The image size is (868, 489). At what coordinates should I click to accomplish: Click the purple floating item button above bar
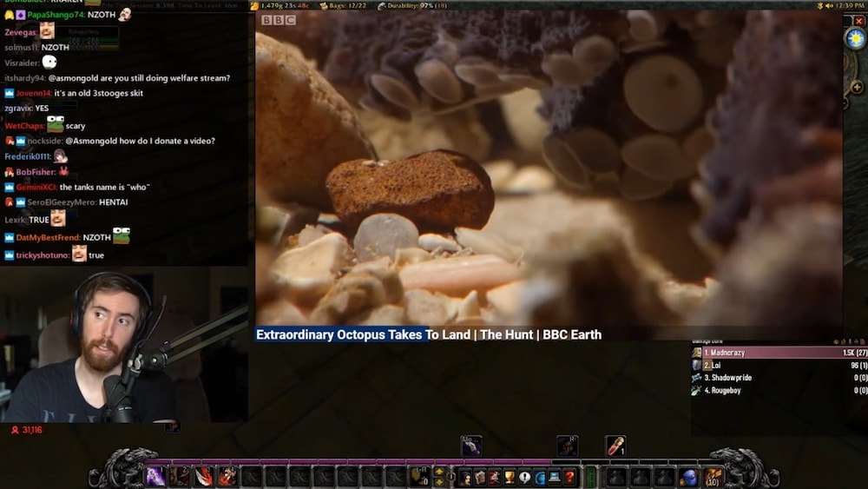(471, 446)
